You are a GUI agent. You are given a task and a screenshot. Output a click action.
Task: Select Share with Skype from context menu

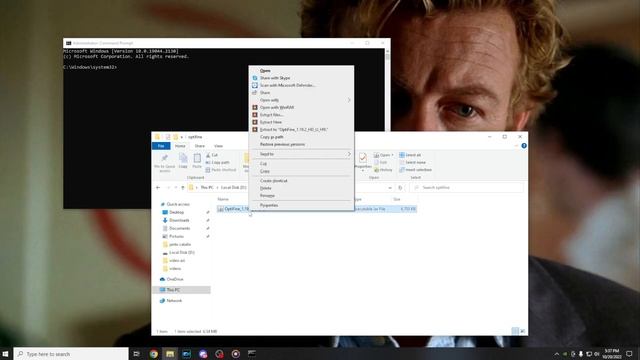coord(275,78)
